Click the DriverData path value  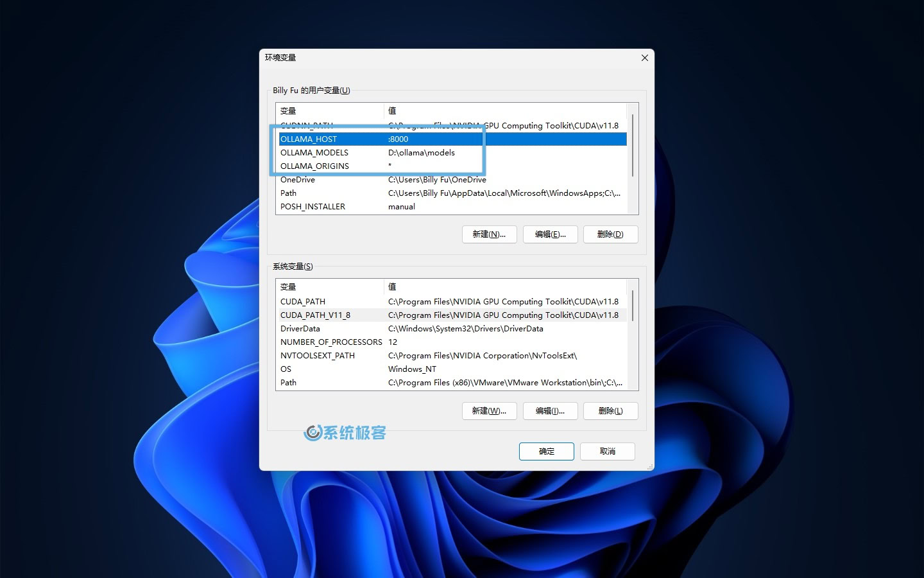pos(465,328)
